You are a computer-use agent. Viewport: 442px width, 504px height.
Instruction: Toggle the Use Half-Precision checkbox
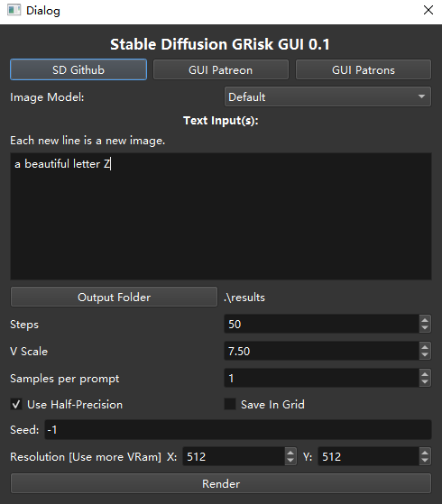tap(16, 404)
